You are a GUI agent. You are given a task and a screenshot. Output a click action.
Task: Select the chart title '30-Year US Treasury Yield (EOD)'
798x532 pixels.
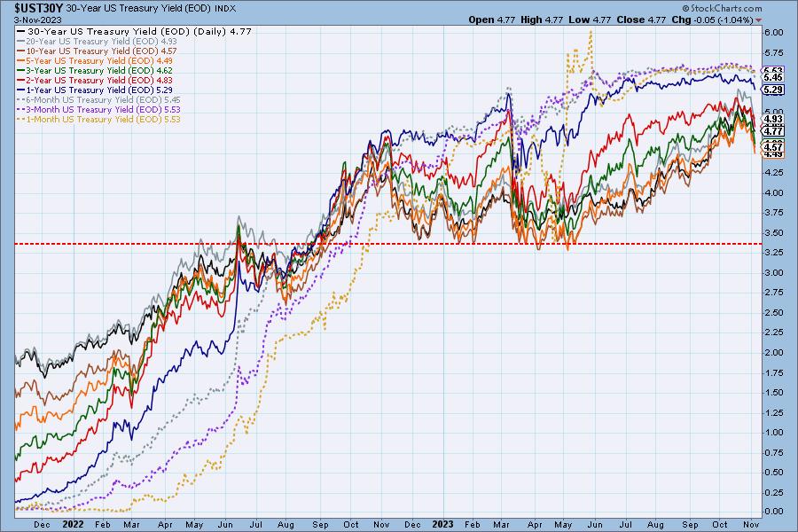coord(139,9)
